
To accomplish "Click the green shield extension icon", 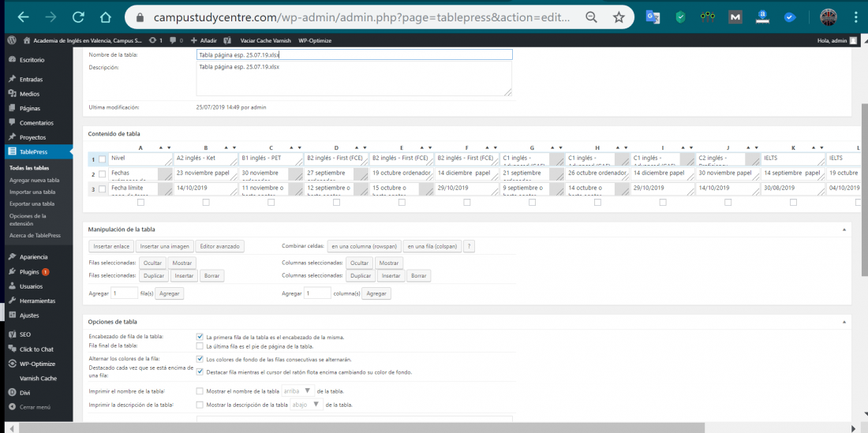I will 681,17.
